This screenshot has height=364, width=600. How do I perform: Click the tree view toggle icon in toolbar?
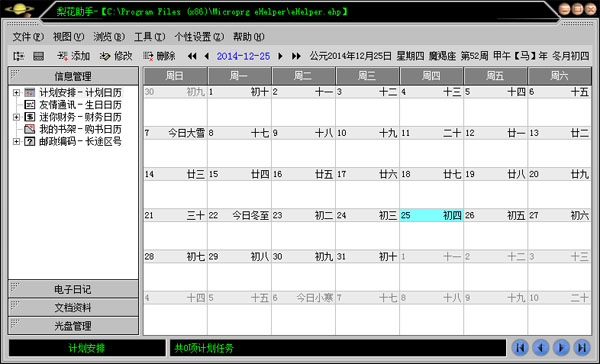pos(18,56)
